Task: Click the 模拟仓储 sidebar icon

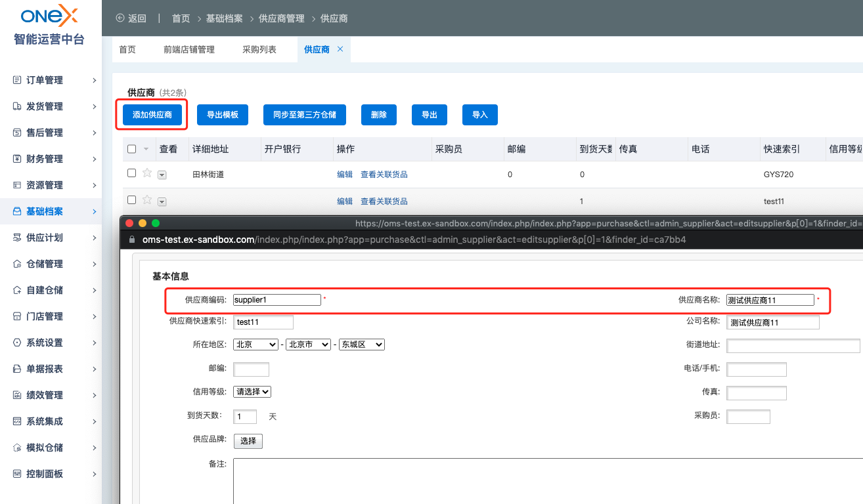Action: pyautogui.click(x=18, y=448)
